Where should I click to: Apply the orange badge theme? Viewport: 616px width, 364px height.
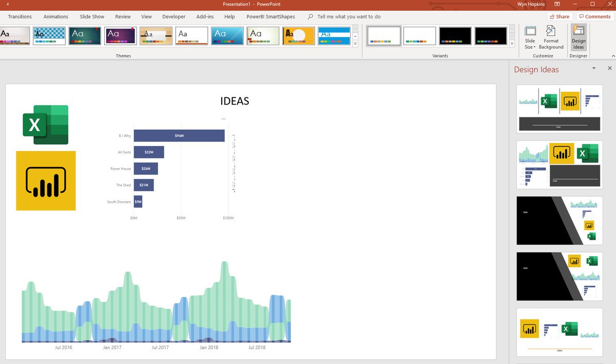tap(299, 36)
